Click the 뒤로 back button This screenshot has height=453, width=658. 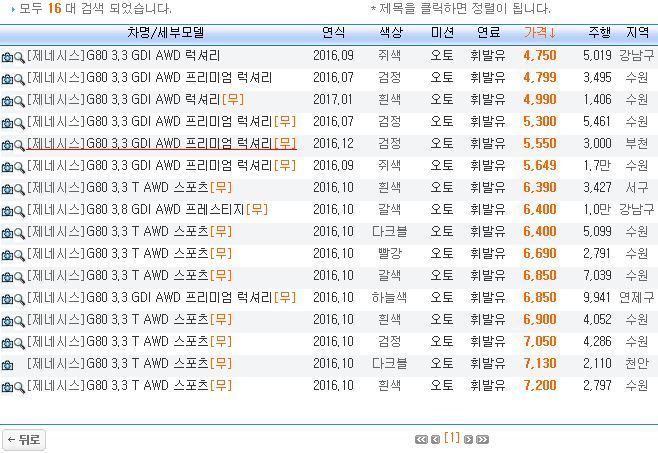[24, 440]
